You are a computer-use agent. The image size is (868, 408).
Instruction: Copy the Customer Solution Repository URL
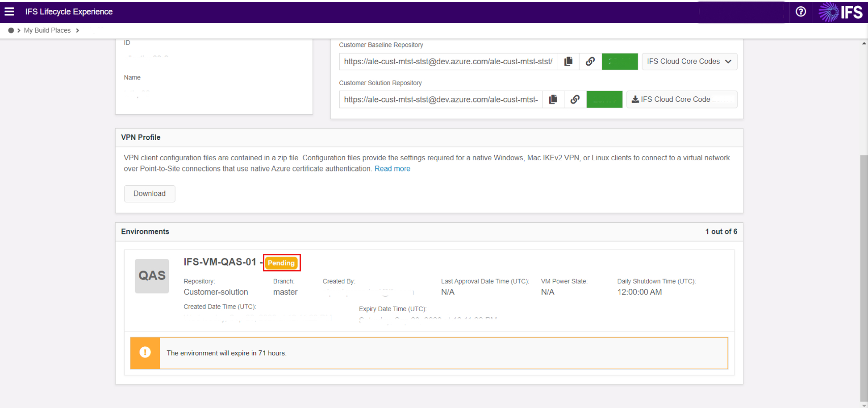(x=553, y=100)
